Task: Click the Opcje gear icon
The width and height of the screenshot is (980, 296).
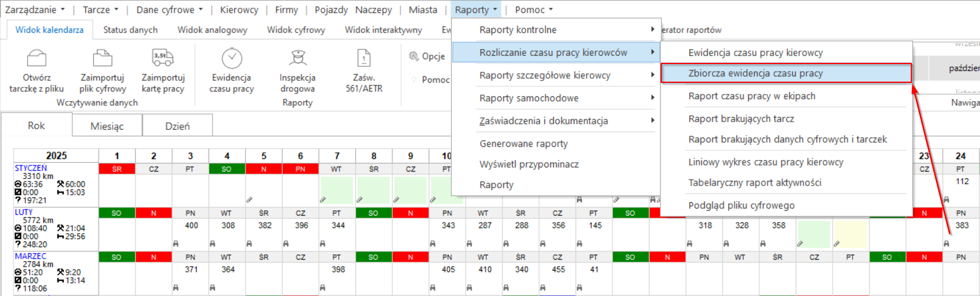Action: (x=414, y=56)
